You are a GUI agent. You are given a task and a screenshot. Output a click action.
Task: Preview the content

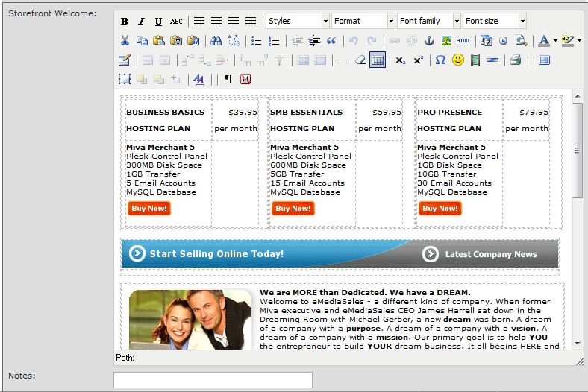click(x=521, y=40)
